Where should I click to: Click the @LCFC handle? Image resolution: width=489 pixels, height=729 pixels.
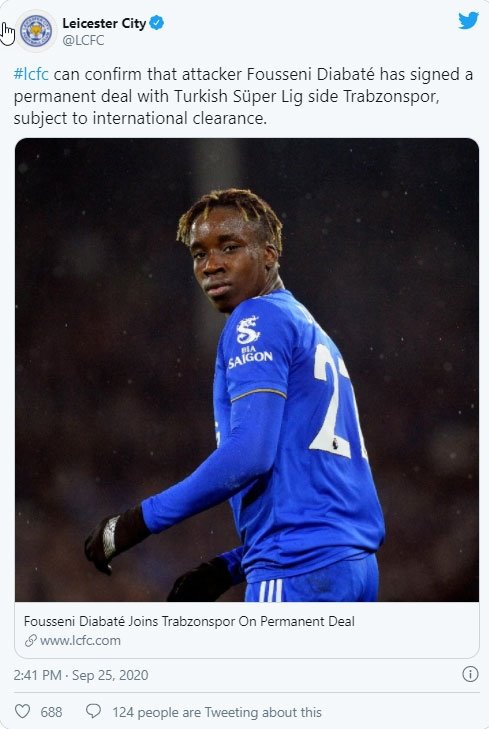(x=83, y=40)
